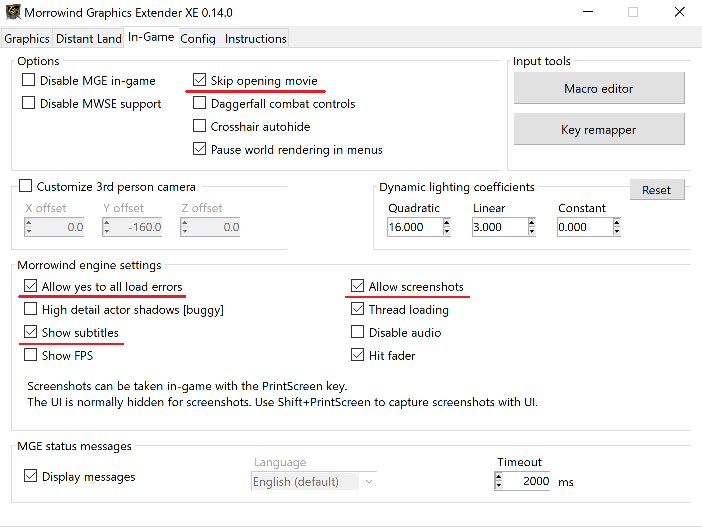Screen dimensions: 702x528
Task: Reset dynamic lighting coefficients
Action: (x=656, y=190)
